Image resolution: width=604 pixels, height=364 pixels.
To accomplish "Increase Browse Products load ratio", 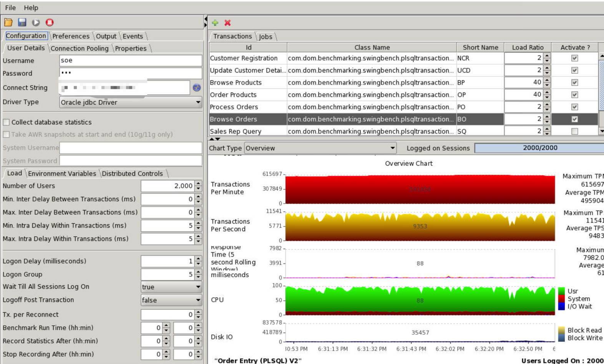I will [x=547, y=80].
